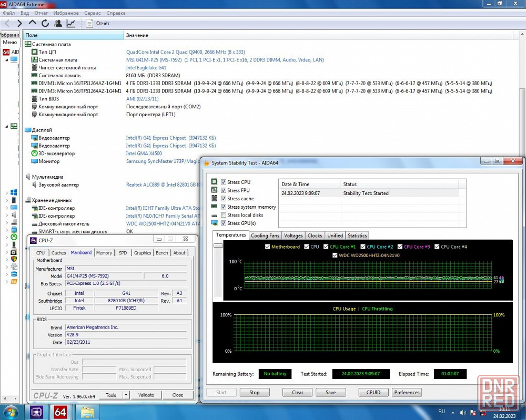Open the CPU-Z Tools dropdown arrow
This screenshot has width=526, height=420.
[x=126, y=395]
